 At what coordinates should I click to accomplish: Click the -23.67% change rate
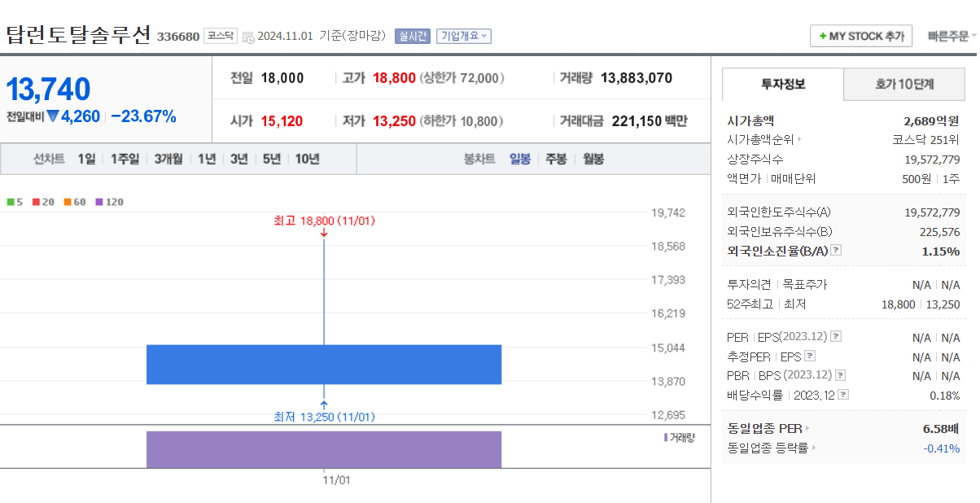tap(143, 116)
